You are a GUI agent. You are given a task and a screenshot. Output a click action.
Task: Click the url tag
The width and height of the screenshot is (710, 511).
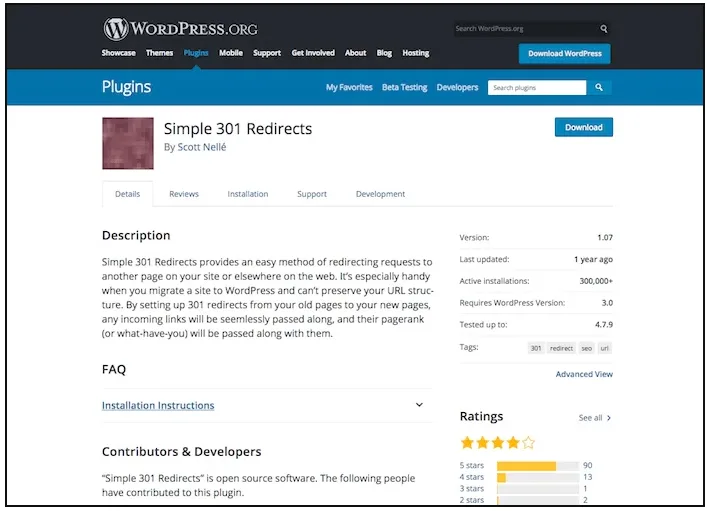[604, 348]
